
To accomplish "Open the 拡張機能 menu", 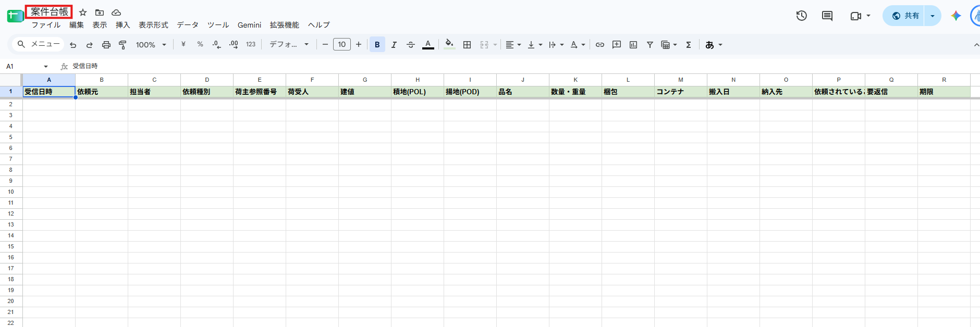I will pyautogui.click(x=285, y=25).
